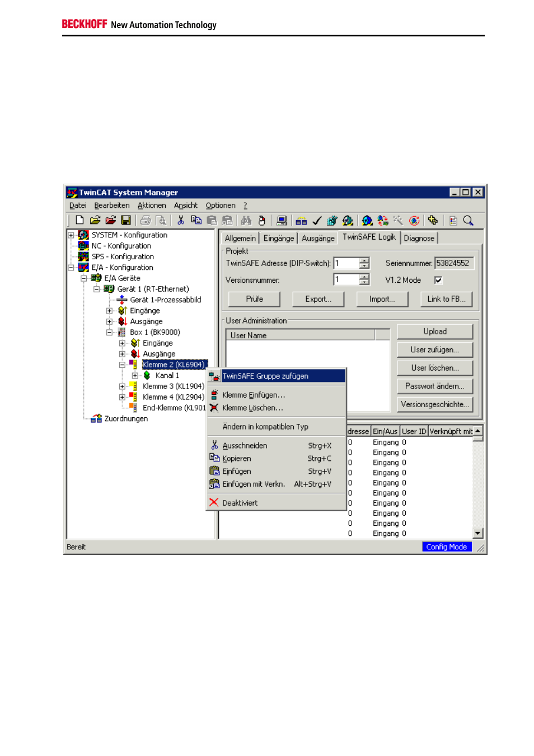534x756 pixels.
Task: Select Einfügen mit Verkn. menu entry
Action: pos(277,484)
